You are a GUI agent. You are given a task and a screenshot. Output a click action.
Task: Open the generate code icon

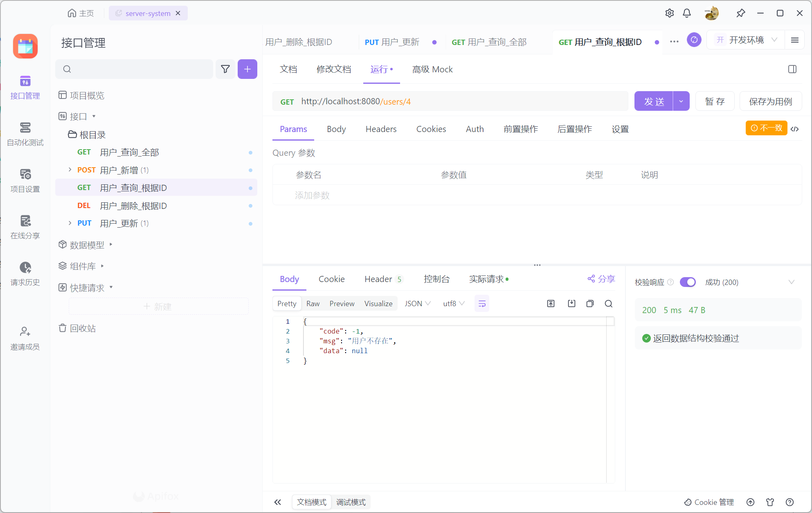(x=795, y=129)
